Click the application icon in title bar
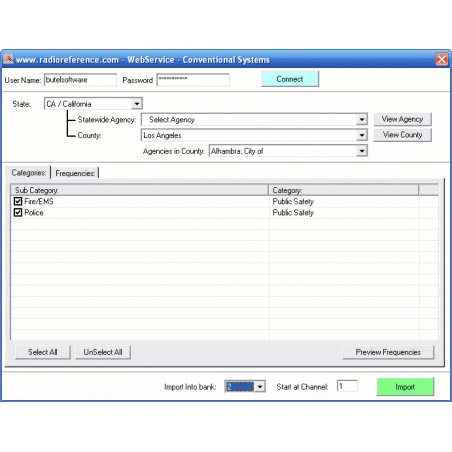Image resolution: width=452 pixels, height=452 pixels. pyautogui.click(x=8, y=59)
